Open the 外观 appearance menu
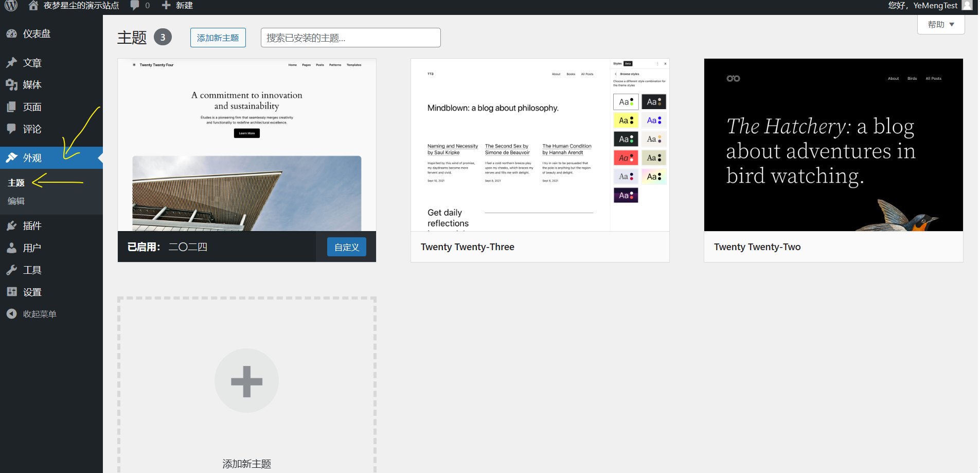980x473 pixels. (x=32, y=158)
